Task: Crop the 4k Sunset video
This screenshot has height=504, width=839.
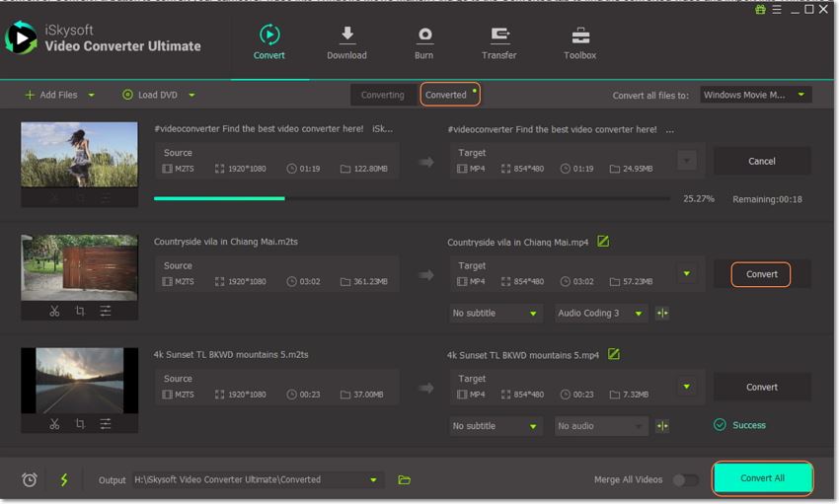Action: tap(80, 424)
